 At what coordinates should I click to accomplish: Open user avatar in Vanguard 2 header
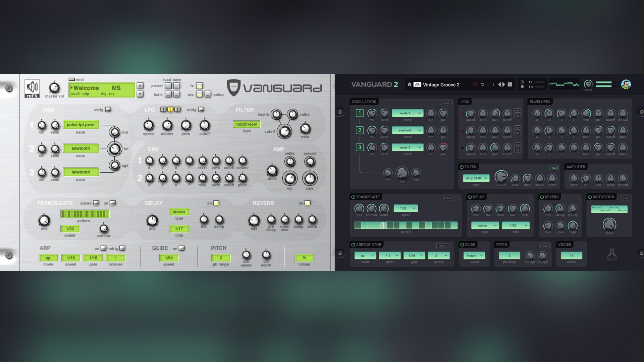(x=626, y=84)
